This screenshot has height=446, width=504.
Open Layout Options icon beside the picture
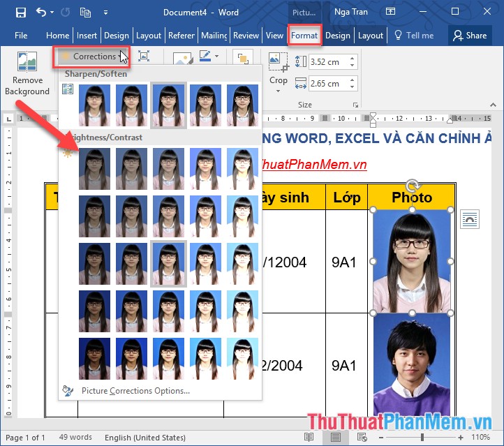470,219
